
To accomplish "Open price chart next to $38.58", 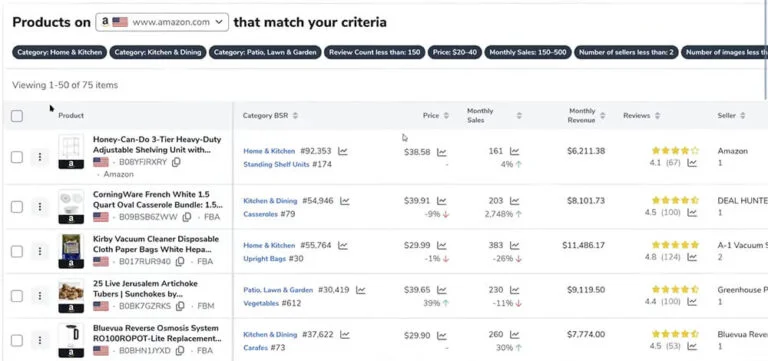I will [442, 152].
